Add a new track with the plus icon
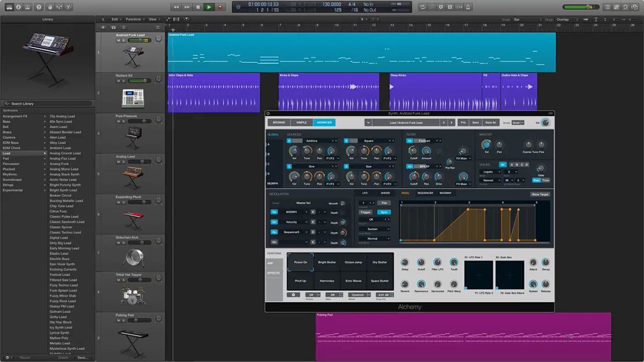This screenshot has width=644, height=362. [102, 27]
